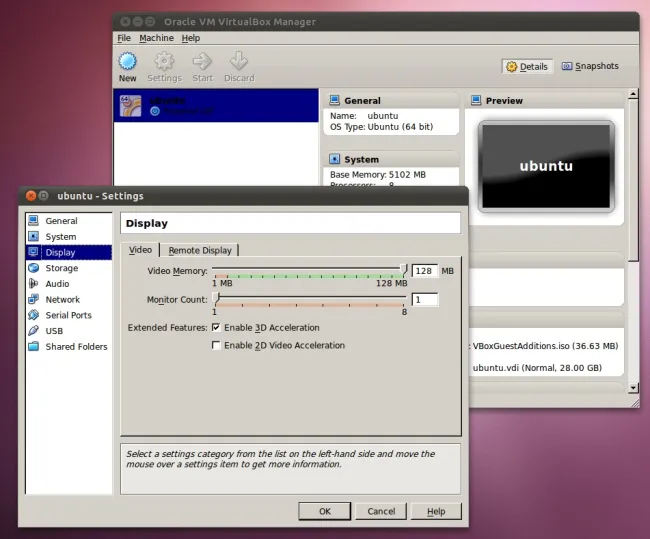Select Display category in Settings sidebar

pyautogui.click(x=69, y=253)
